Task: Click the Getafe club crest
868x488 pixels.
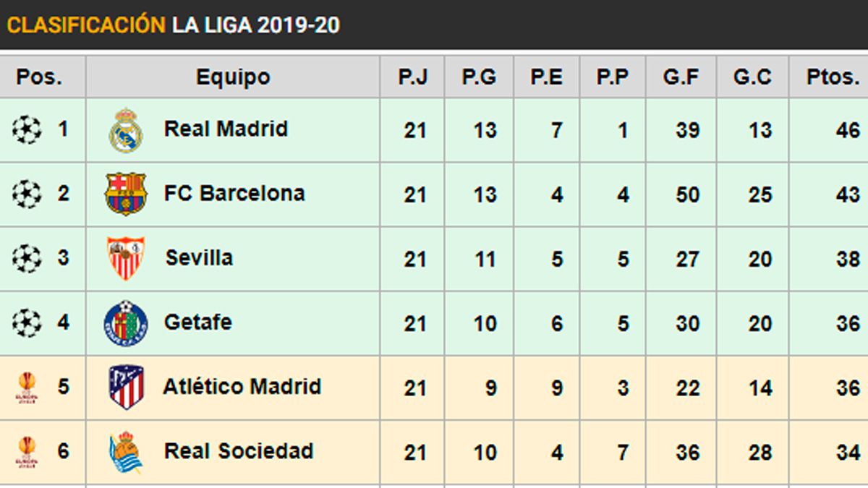Action: (x=126, y=322)
